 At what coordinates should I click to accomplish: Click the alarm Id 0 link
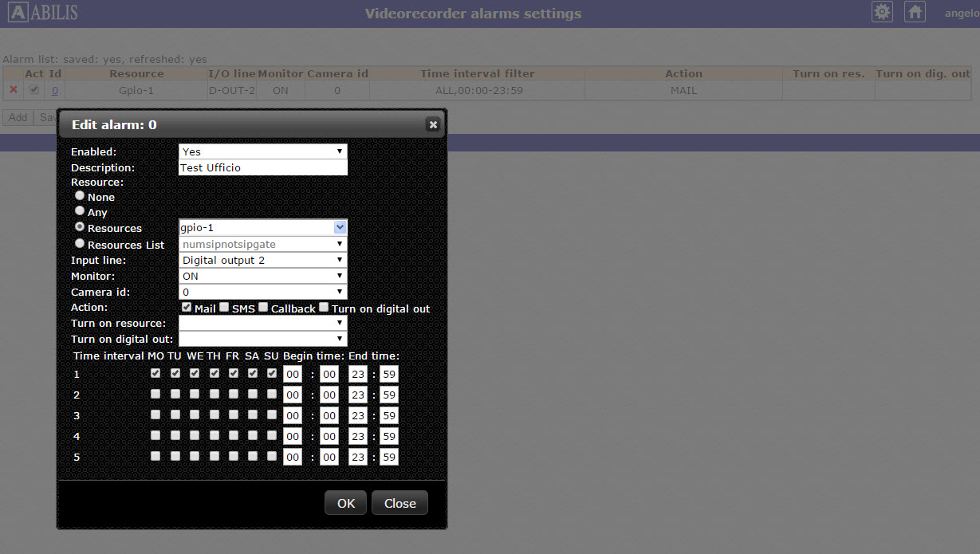[x=54, y=90]
